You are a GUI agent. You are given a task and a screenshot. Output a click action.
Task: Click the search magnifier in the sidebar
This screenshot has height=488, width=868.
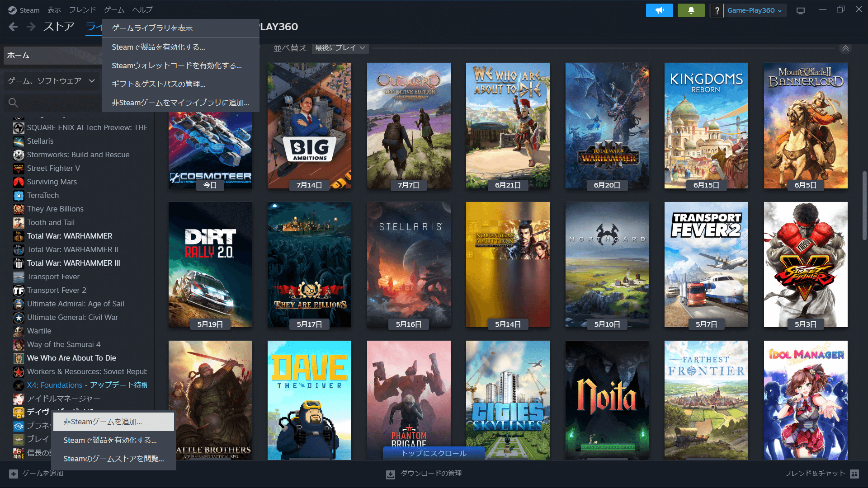pos(13,103)
